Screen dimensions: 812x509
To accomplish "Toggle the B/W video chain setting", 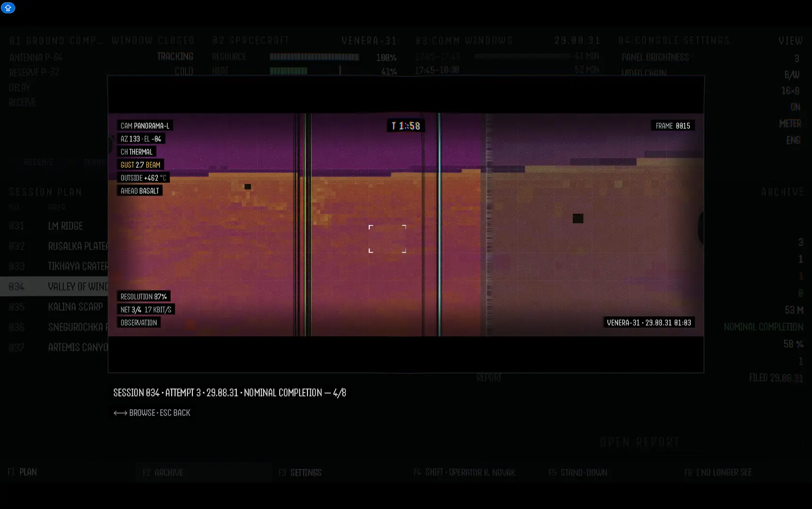I will 792,74.
